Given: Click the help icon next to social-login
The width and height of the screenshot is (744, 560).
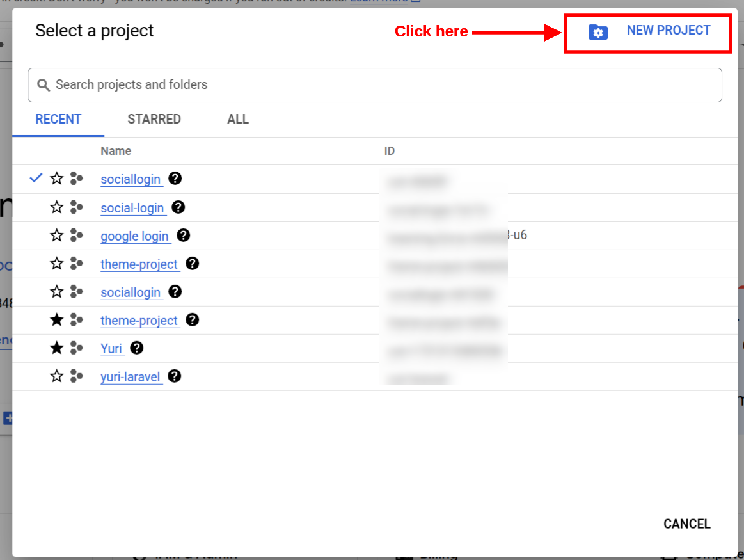Looking at the screenshot, I should click(x=178, y=207).
